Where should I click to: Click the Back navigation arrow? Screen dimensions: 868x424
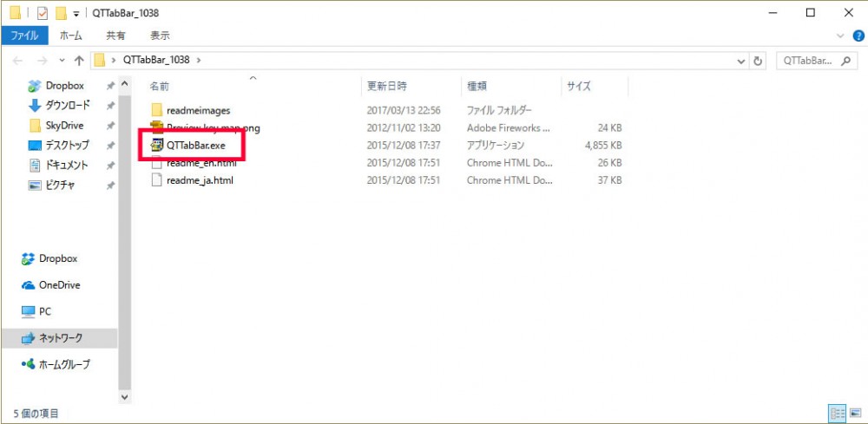coord(17,61)
